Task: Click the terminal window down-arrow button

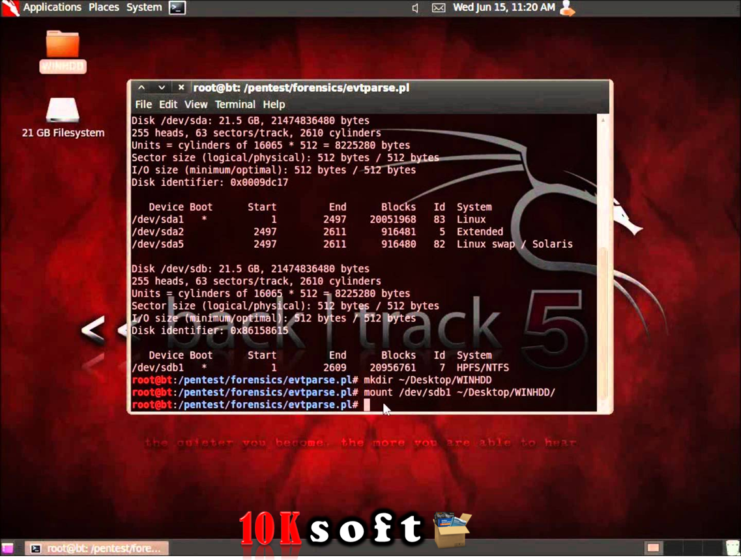Action: click(x=162, y=87)
